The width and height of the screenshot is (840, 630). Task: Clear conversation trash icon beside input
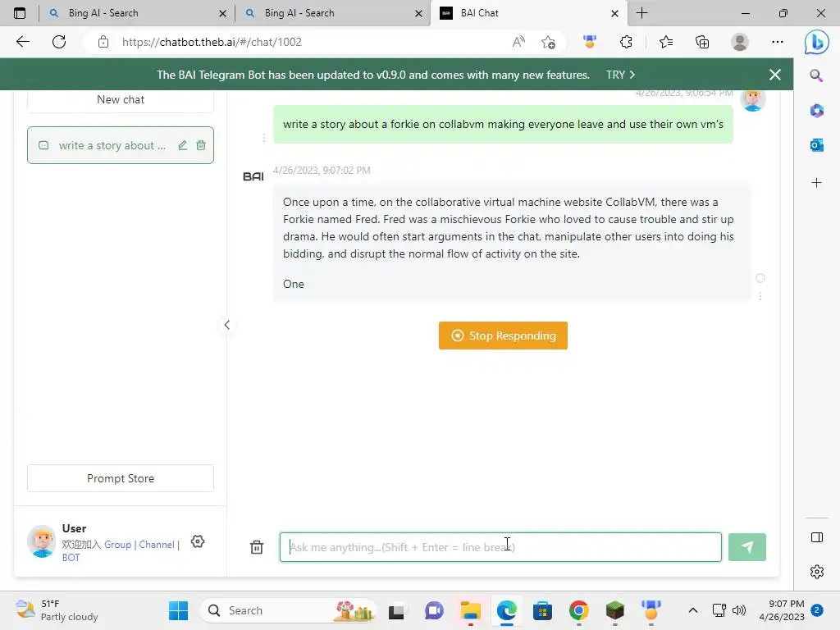click(257, 547)
